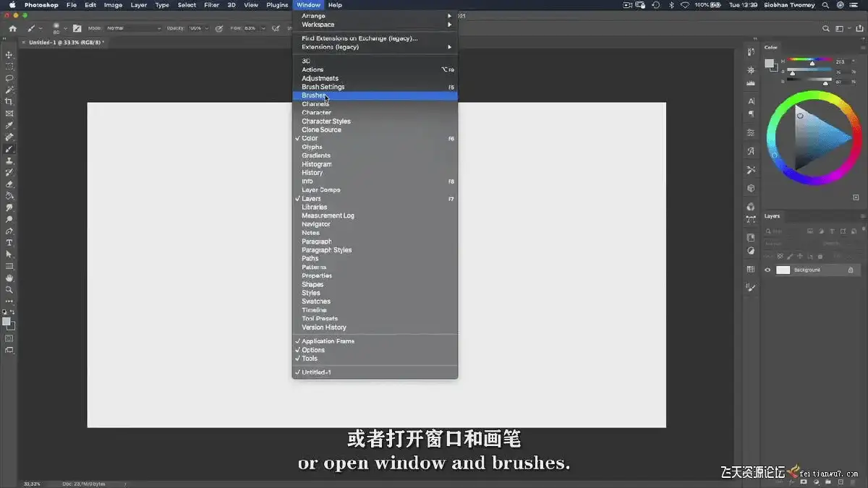868x488 pixels.
Task: Select the Spot Healing Brush tool
Action: pyautogui.click(x=9, y=137)
